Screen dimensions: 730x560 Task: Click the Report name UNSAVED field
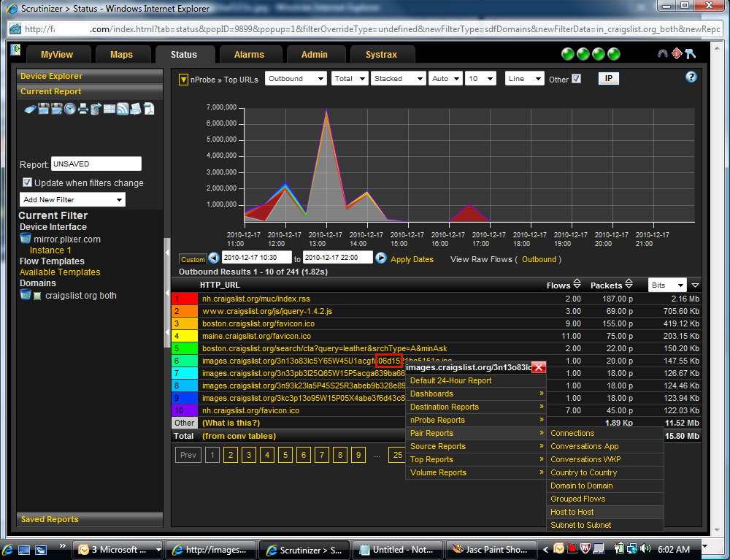(x=96, y=164)
